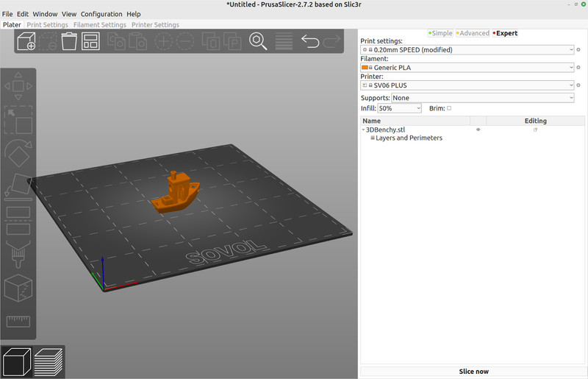Open printer settings tab via gear
Viewport: 588px width, 379px height.
tap(578, 85)
